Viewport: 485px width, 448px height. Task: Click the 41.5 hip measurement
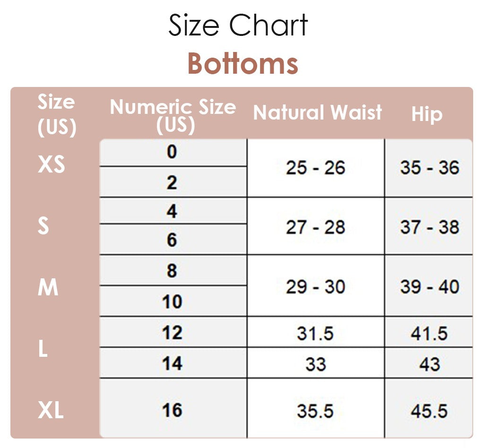coord(429,333)
